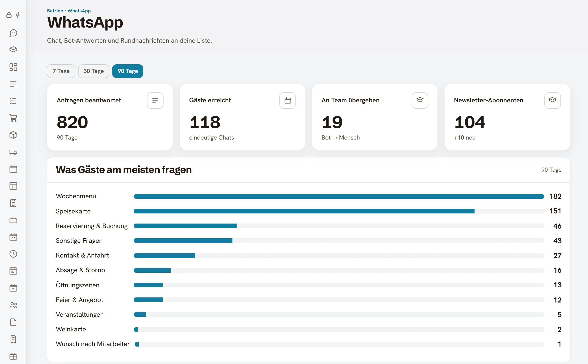Click the page subtitle about Chat and Bot-Antworten
The width and height of the screenshot is (588, 364).
(x=129, y=40)
